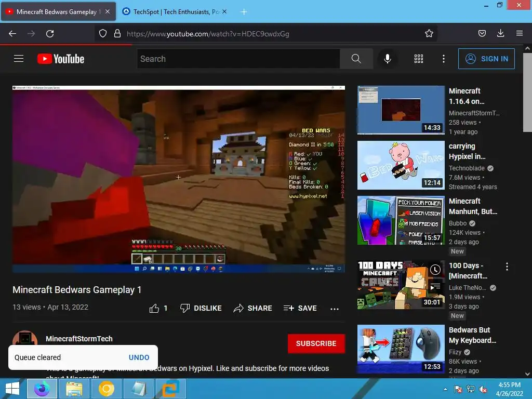Click page scrollbar up arrow
Screen dimensions: 532x399
(527, 48)
